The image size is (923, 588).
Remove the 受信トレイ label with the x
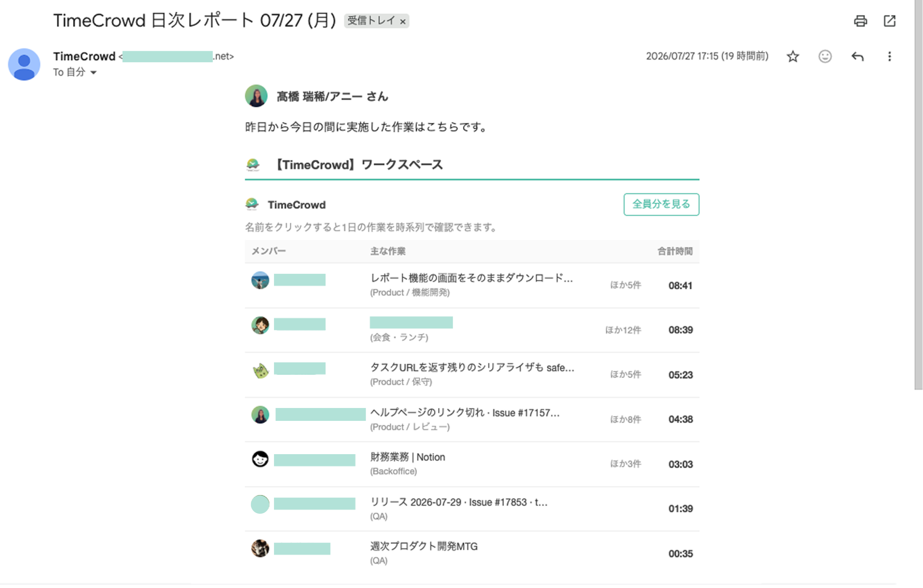point(403,22)
